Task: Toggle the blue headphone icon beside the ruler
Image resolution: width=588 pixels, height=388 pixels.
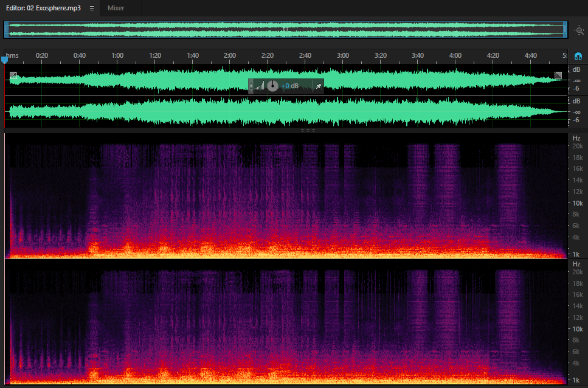Action: (x=578, y=56)
